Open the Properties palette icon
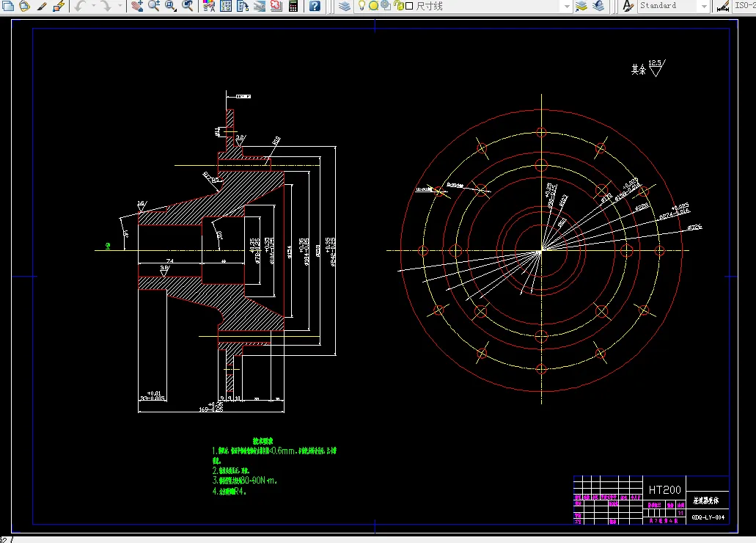Screen dimensions: 756x543 209,6
